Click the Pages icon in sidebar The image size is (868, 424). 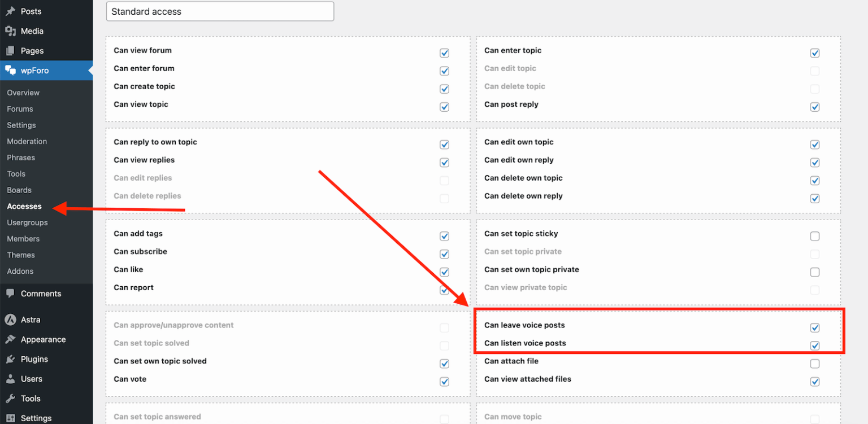point(10,51)
